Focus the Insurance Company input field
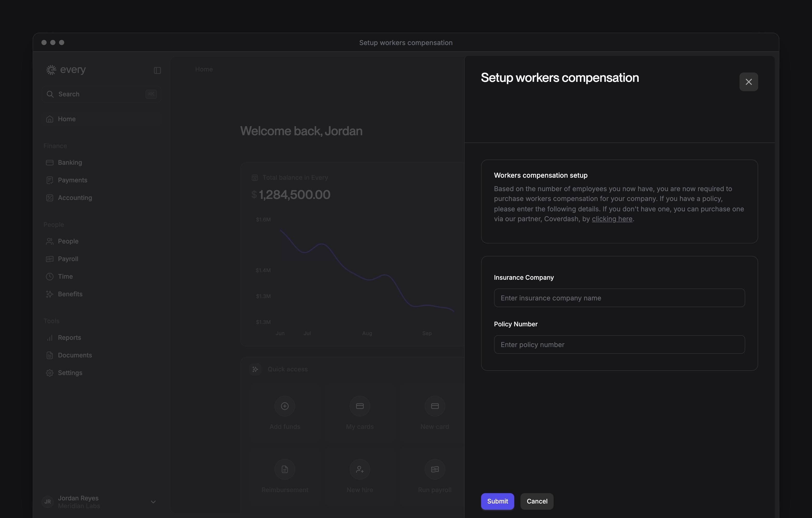The height and width of the screenshot is (518, 812). click(x=619, y=298)
